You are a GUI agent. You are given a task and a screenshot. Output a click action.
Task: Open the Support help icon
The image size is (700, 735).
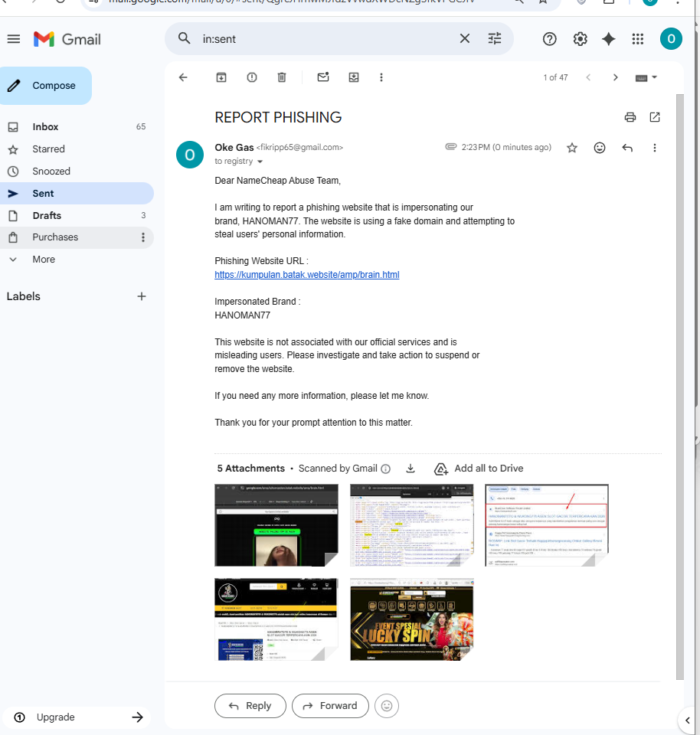pyautogui.click(x=549, y=39)
